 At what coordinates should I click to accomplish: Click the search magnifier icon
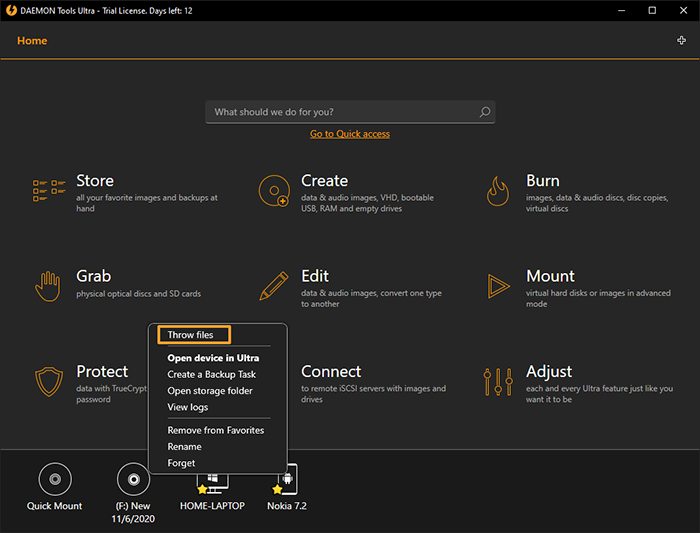click(485, 112)
